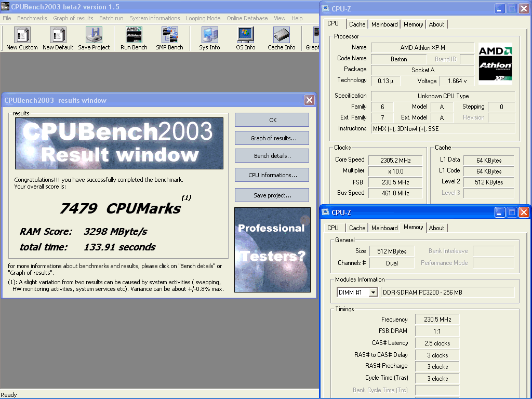Select CPU tab in upper CPU-Z
Screen dimensions: 532x399
[333, 23]
